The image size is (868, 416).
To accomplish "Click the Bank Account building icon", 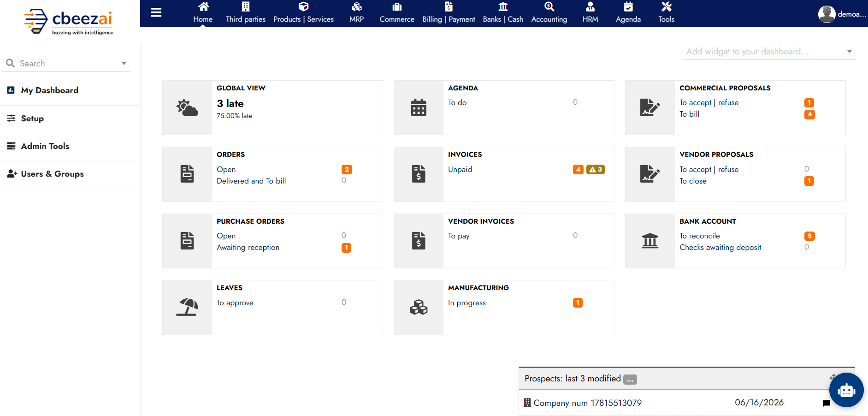I will [x=650, y=241].
